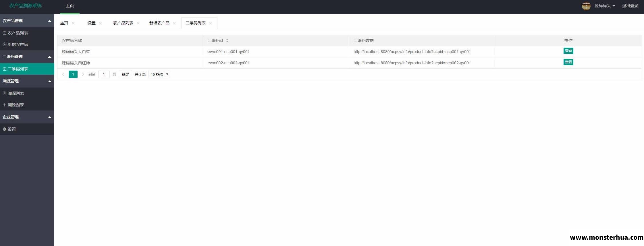
Task: Switch to the 农产品列表 page tab
Action: point(123,23)
